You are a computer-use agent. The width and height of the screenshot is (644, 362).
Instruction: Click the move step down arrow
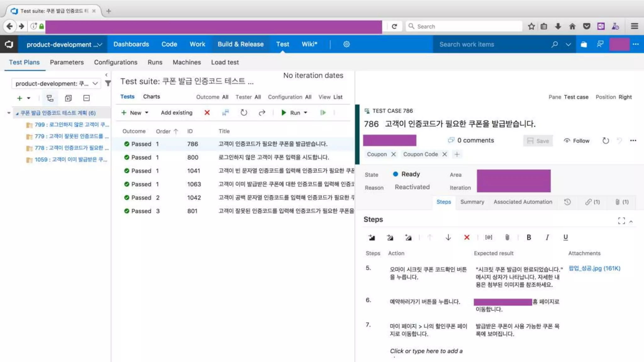click(x=448, y=238)
